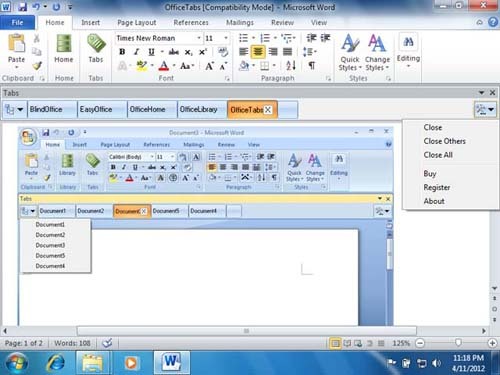This screenshot has width=500, height=375.
Task: Toggle Underline formatting
Action: coord(151,52)
